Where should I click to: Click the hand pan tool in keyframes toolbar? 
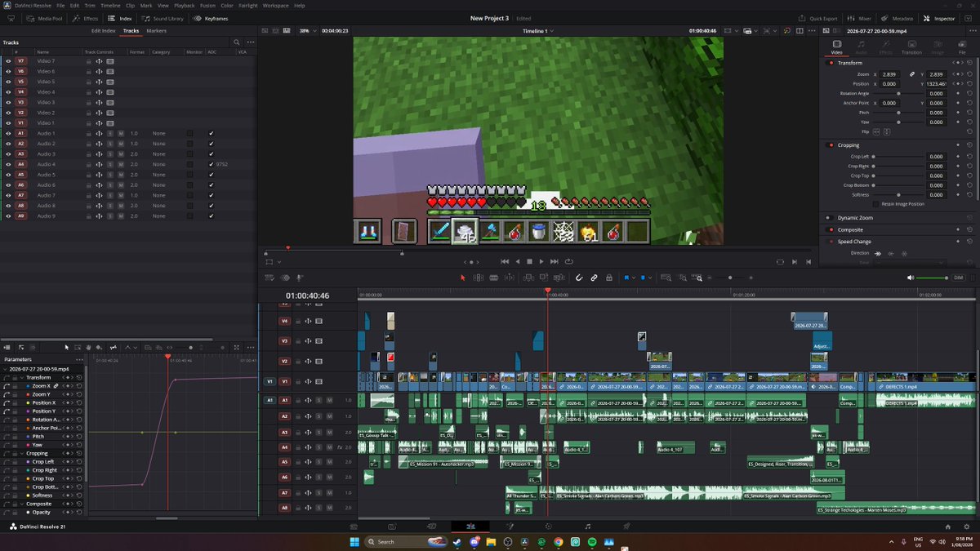[88, 347]
